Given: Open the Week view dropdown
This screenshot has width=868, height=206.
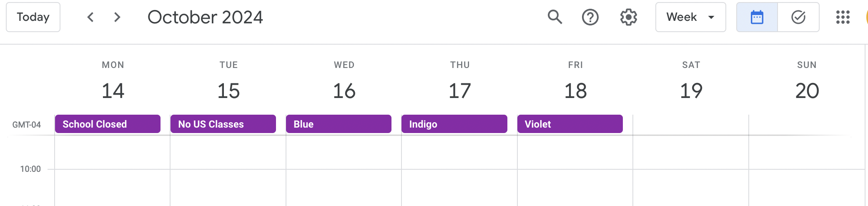Looking at the screenshot, I should pos(690,17).
